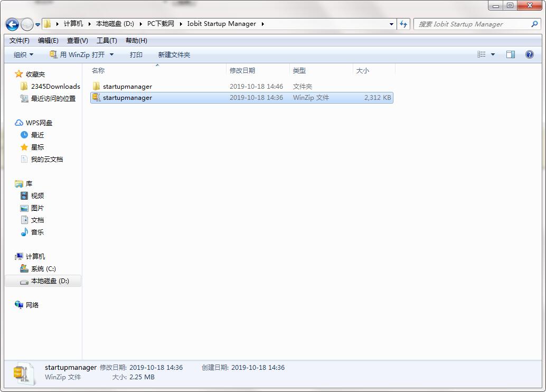Sort by 大小 column header
546x392 pixels.
[362, 70]
